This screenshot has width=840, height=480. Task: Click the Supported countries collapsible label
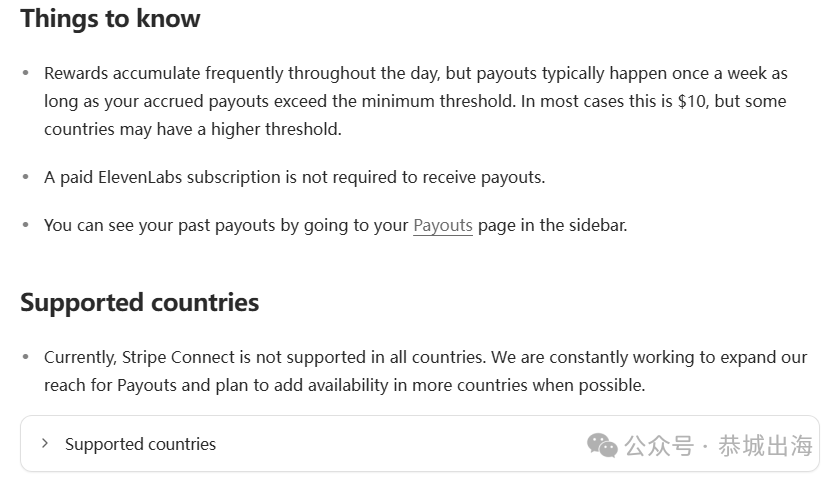point(140,444)
